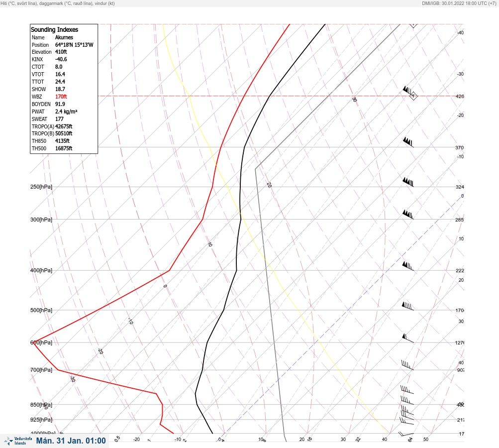Click the wind barb at 250 hPa
This screenshot has height=448, width=499.
click(408, 183)
